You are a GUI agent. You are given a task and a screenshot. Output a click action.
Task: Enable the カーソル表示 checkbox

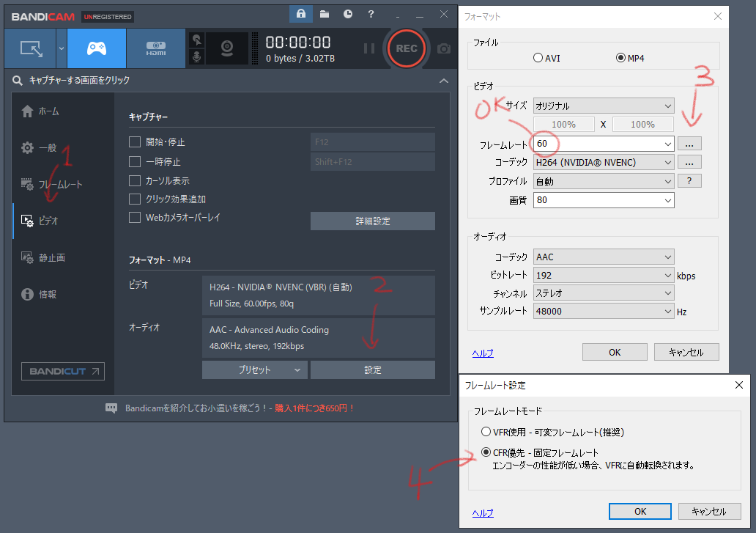click(x=135, y=181)
